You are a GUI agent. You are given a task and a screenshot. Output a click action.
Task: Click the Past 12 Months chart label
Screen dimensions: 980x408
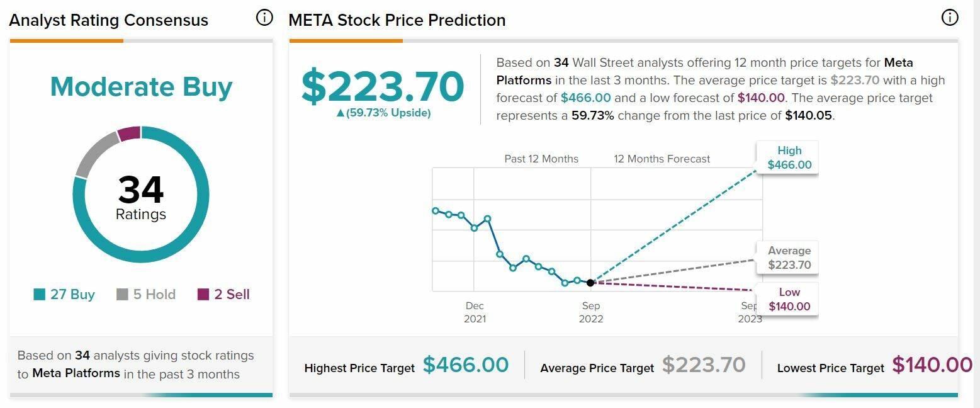click(541, 159)
